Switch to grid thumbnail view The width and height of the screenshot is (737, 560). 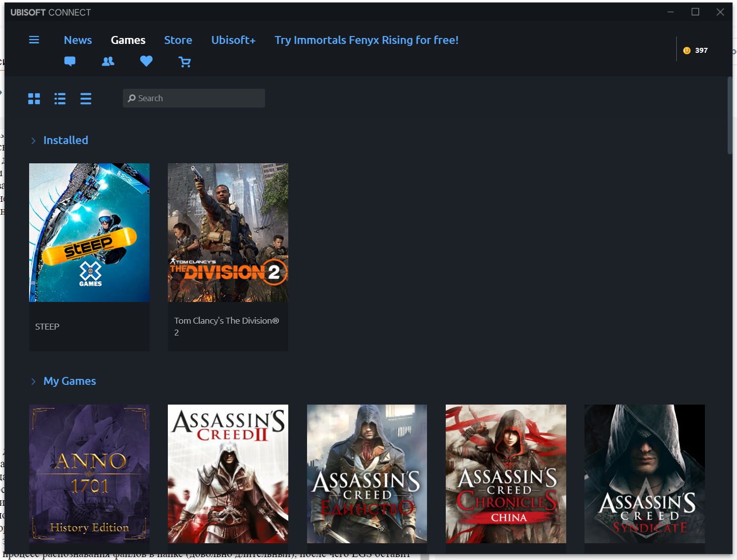tap(34, 99)
